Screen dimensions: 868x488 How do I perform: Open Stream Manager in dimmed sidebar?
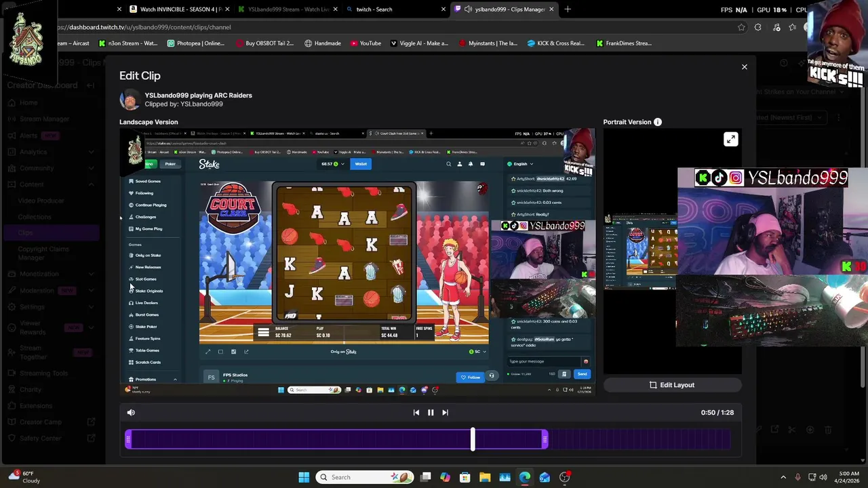[x=45, y=119]
